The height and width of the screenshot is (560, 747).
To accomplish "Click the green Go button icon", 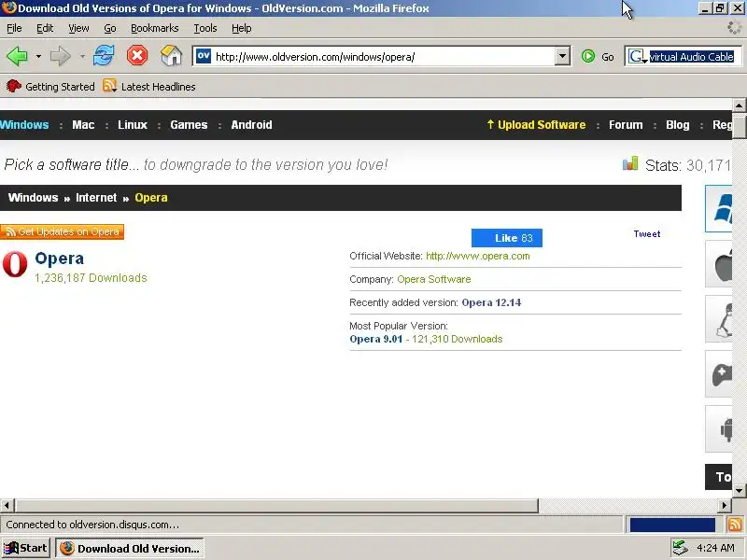I will coord(588,56).
